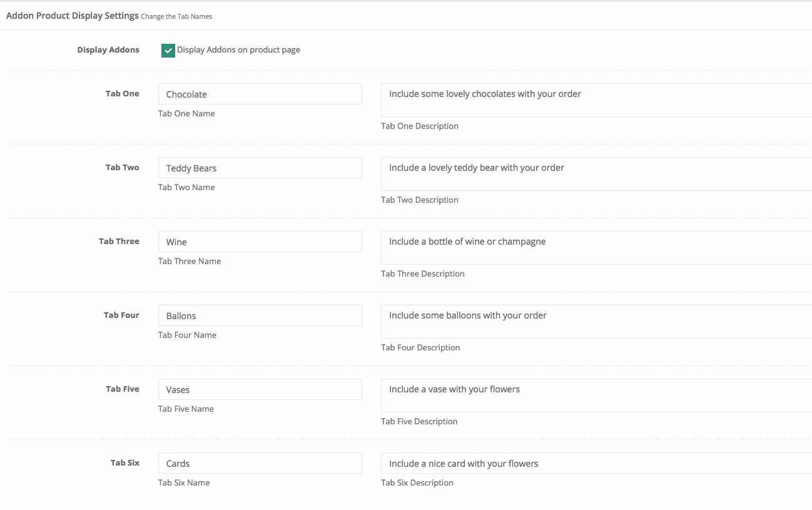The height and width of the screenshot is (510, 812).
Task: Select the Cards tab name field
Action: point(260,463)
